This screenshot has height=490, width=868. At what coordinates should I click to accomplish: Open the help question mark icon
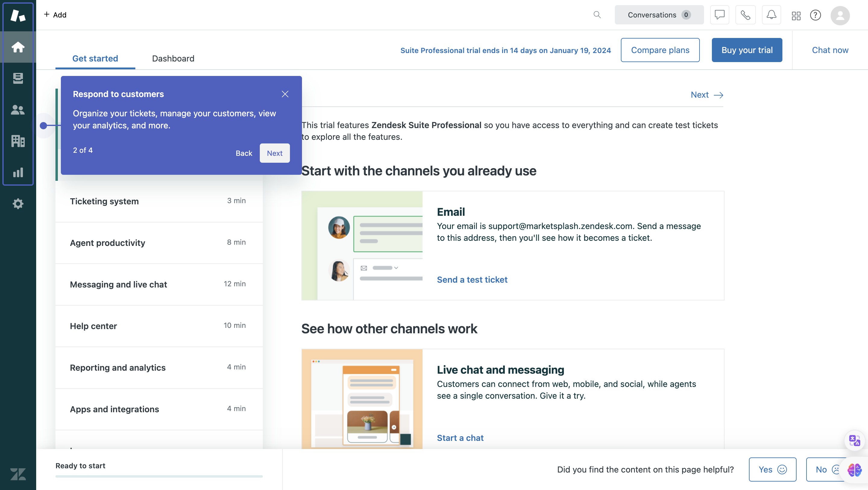(x=815, y=15)
